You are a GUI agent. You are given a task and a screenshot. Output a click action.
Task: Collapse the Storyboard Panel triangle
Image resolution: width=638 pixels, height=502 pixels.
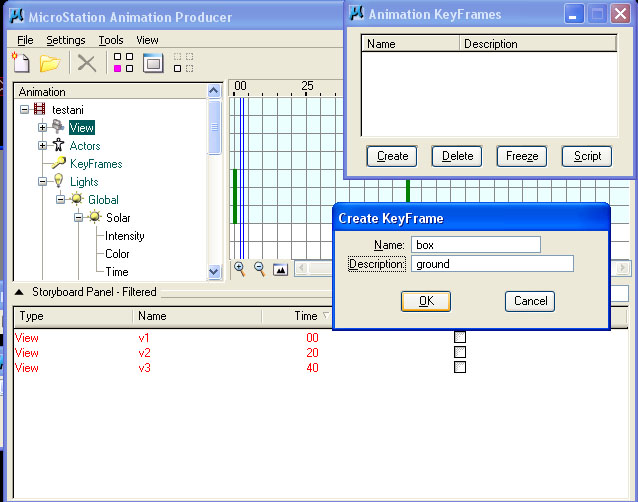pyautogui.click(x=19, y=292)
